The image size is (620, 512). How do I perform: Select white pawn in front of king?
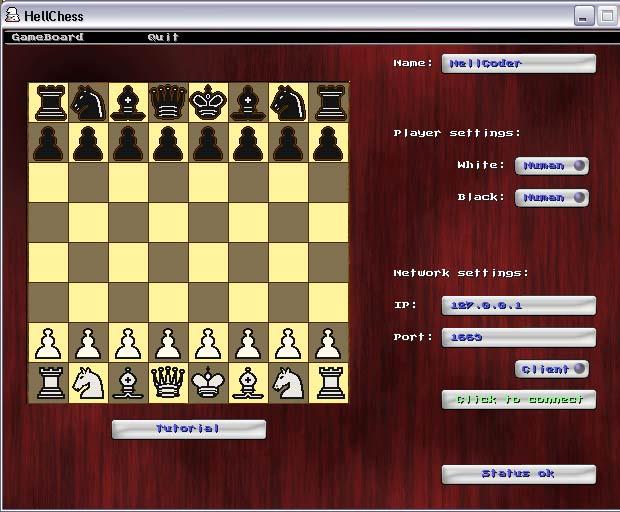[x=208, y=343]
